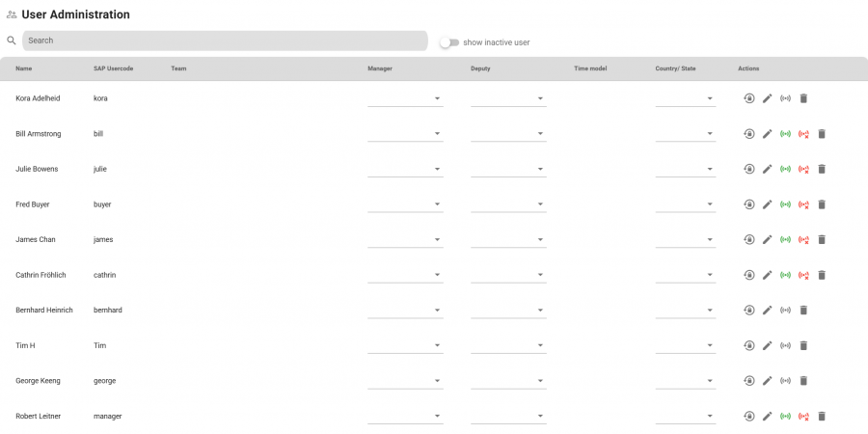The height and width of the screenshot is (434, 868).
Task: Click the Country/ State column header
Action: point(675,68)
